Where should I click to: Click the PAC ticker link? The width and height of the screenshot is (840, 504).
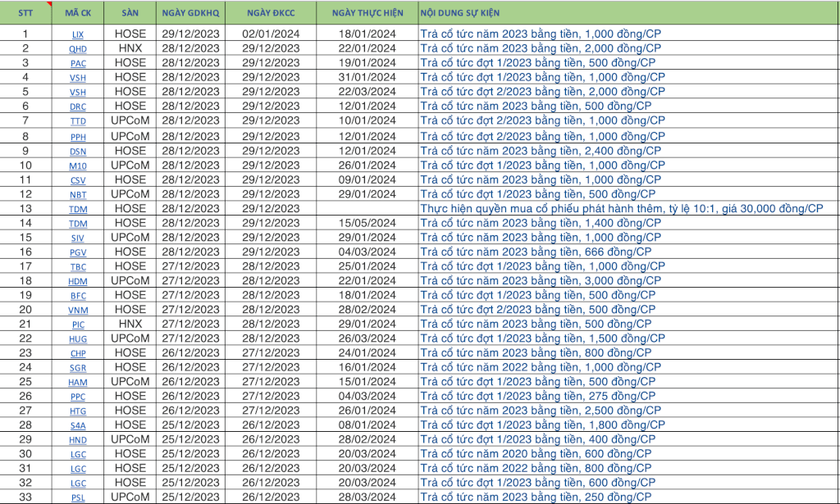[x=78, y=63]
